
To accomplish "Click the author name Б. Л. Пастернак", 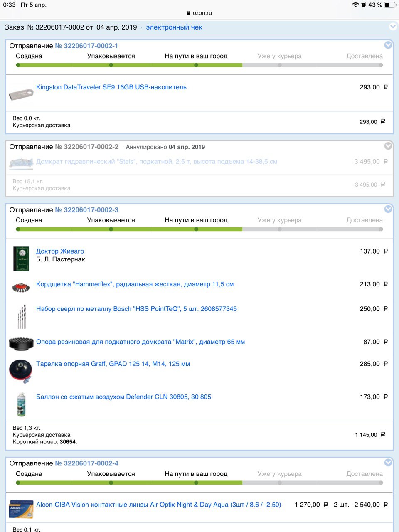I will click(x=61, y=259).
